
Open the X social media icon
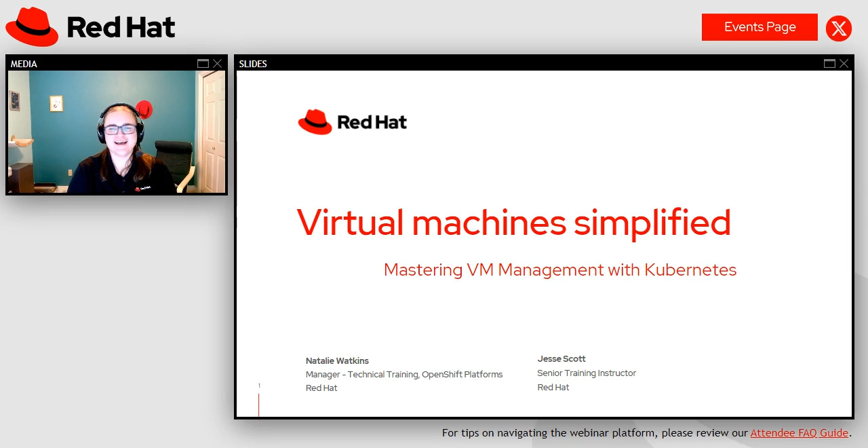(x=839, y=28)
